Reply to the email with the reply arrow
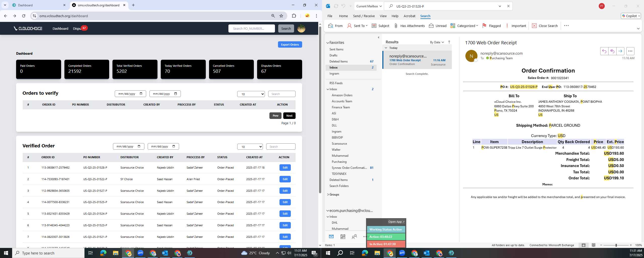Image resolution: width=644 pixels, height=258 pixels. [604, 51]
